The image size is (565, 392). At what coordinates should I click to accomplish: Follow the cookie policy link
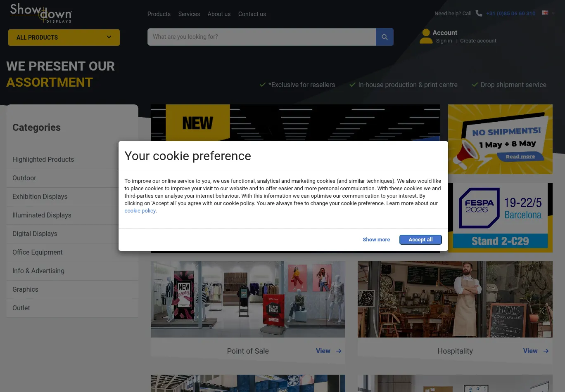[x=140, y=211]
